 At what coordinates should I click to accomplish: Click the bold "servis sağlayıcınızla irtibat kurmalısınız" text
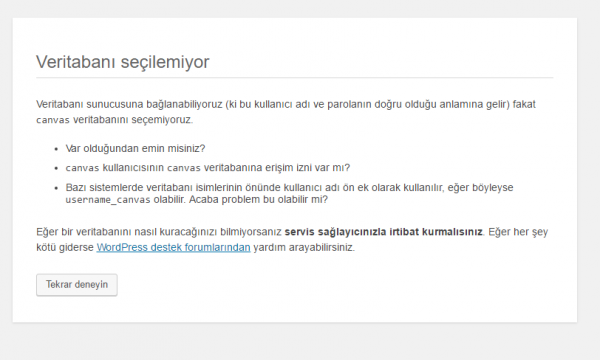click(384, 232)
